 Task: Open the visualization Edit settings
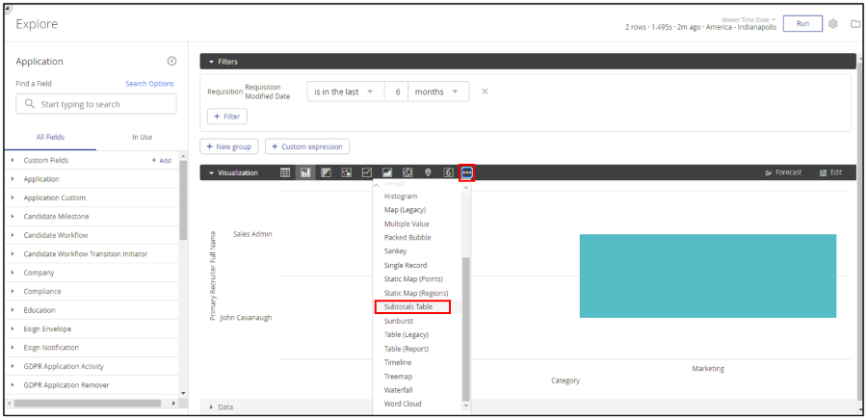[x=830, y=172]
